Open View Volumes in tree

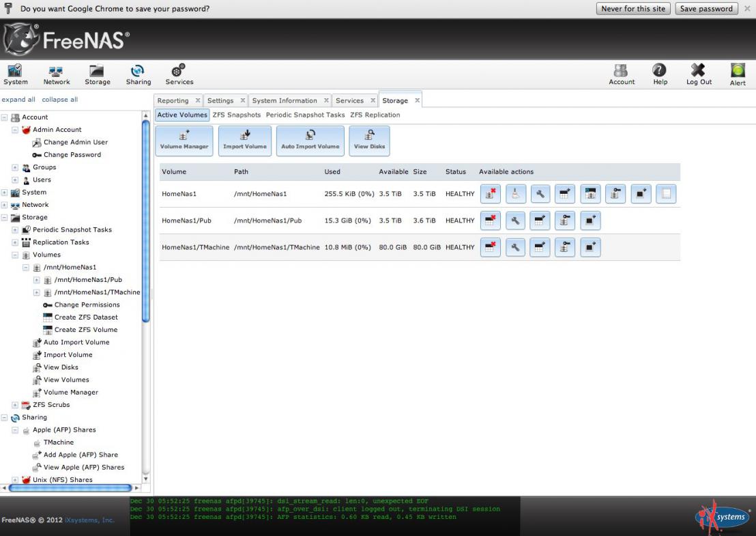point(66,380)
